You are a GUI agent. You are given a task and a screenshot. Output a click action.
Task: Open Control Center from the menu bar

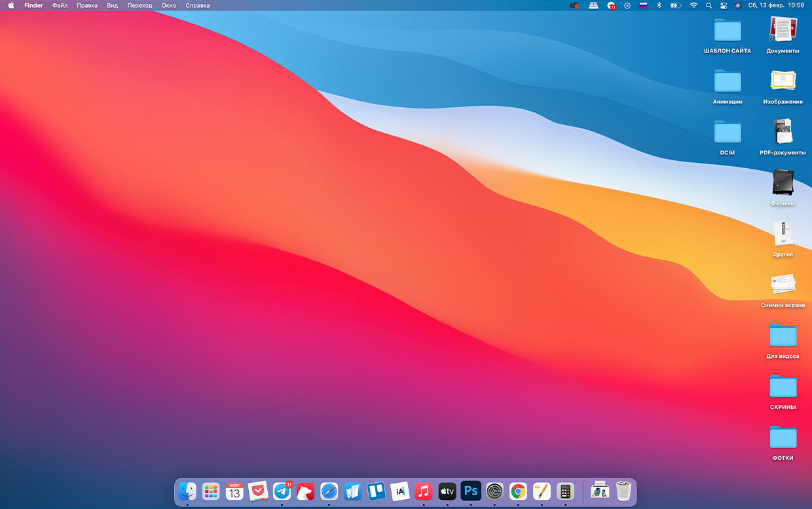724,5
